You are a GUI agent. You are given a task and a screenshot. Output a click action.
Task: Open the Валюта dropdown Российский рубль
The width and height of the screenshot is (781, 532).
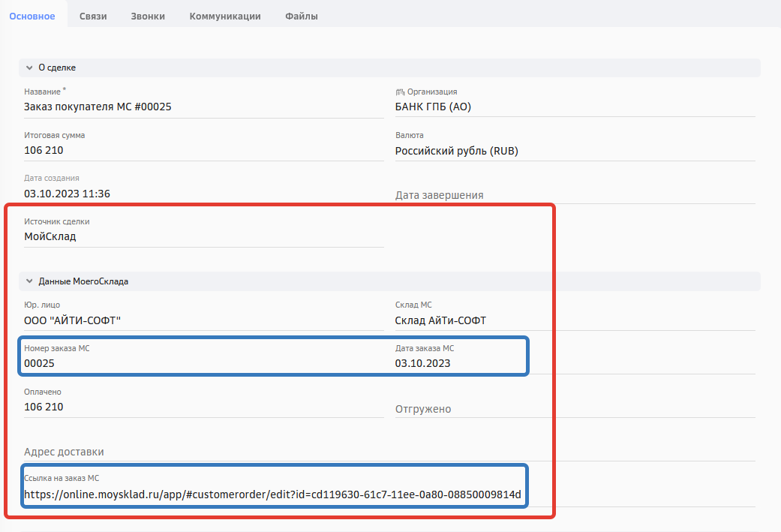574,150
